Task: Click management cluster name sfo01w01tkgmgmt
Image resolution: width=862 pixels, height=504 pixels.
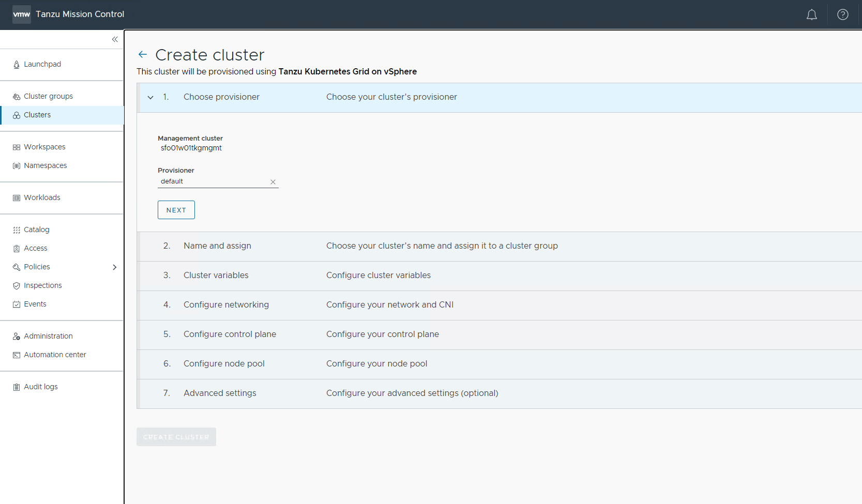Action: click(191, 148)
